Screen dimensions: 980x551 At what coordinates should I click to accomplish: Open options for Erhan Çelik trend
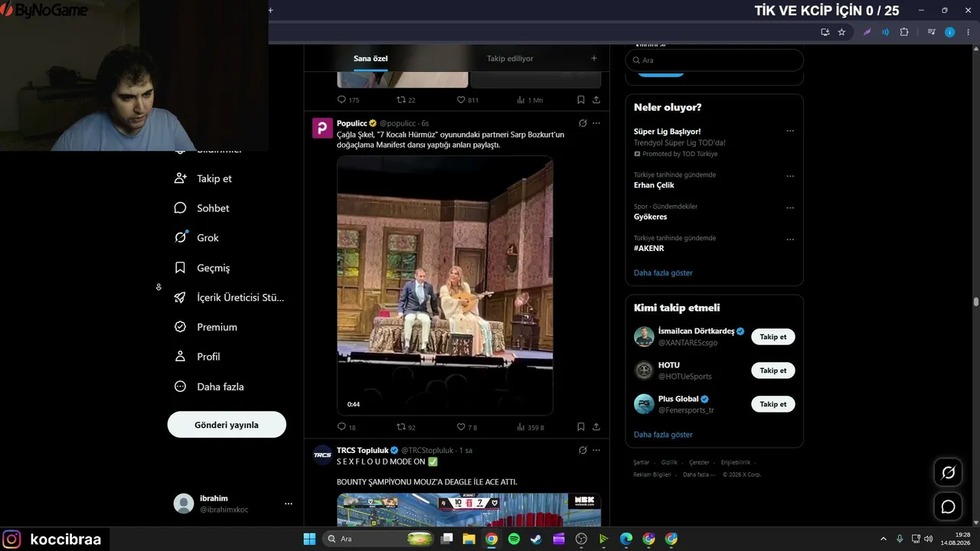(x=790, y=176)
